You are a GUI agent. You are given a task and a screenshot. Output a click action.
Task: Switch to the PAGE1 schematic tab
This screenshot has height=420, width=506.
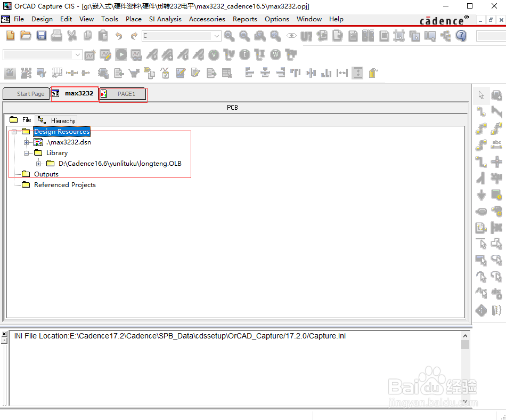tap(123, 94)
